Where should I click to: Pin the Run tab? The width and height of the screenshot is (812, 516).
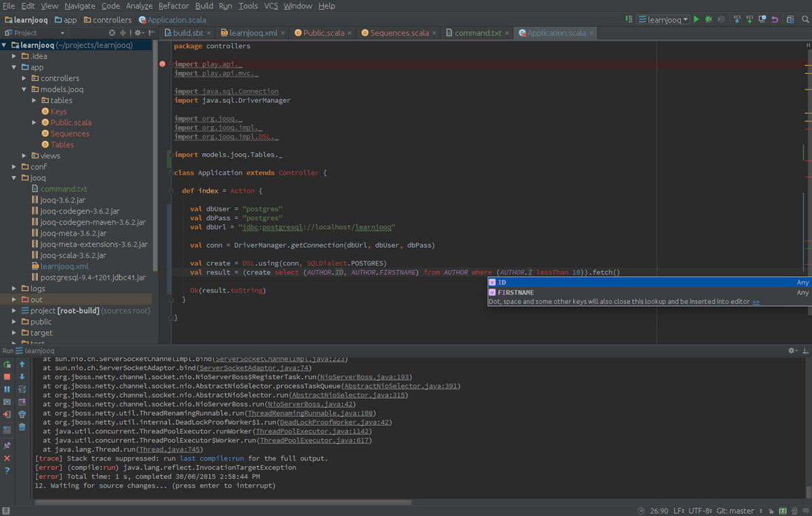coord(7,446)
